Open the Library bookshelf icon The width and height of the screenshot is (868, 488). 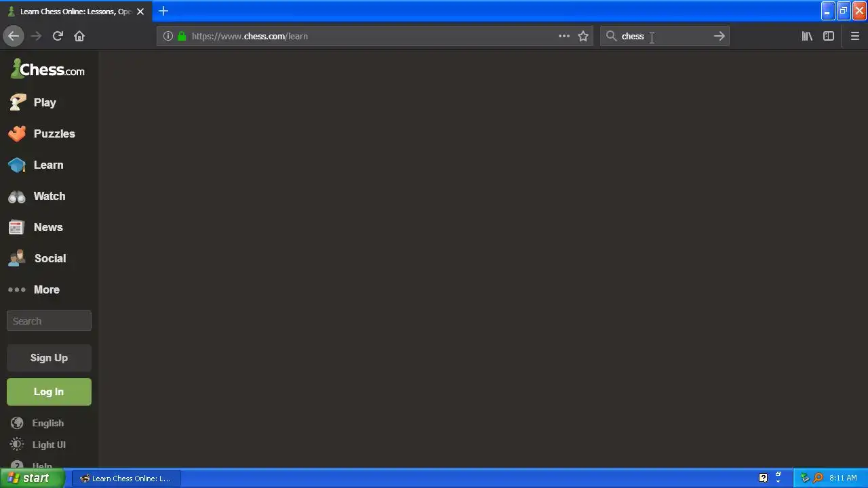click(807, 36)
